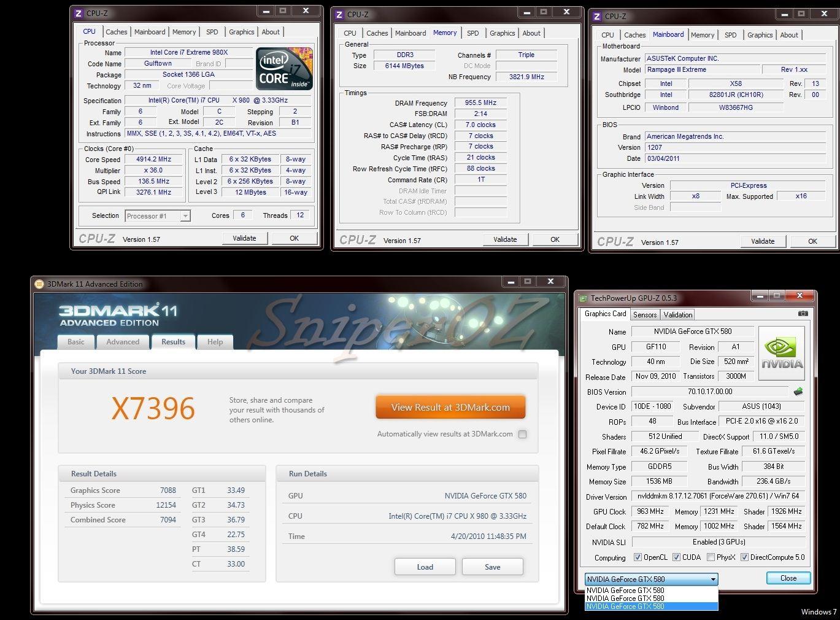Select the highlighted third GeForce GTX 580 entry
Screen dimensions: 840x620
click(651, 606)
